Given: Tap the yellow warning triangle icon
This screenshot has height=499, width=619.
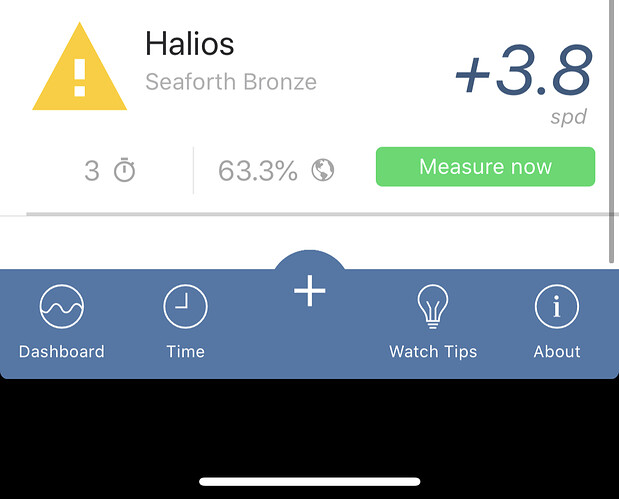Looking at the screenshot, I should point(79,66).
